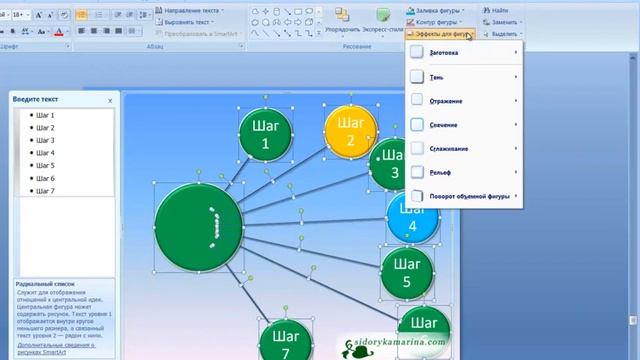Viewport: 640px width, 360px height.
Task: Click the Shape Outline pen icon
Action: (410, 22)
